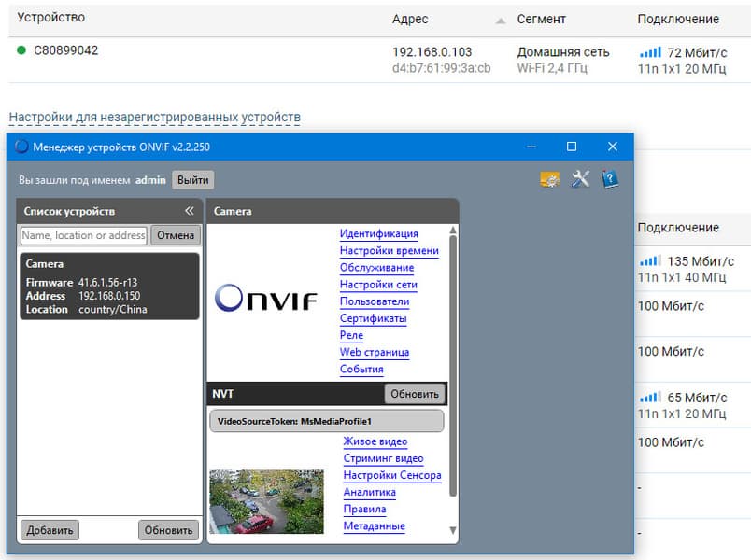The height and width of the screenshot is (560, 751).
Task: Click the signal strength icon beside 135 Мбит/с
Action: (650, 260)
